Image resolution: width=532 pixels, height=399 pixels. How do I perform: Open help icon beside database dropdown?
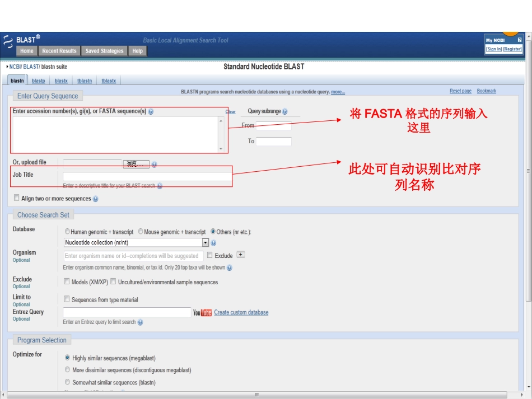[213, 243]
